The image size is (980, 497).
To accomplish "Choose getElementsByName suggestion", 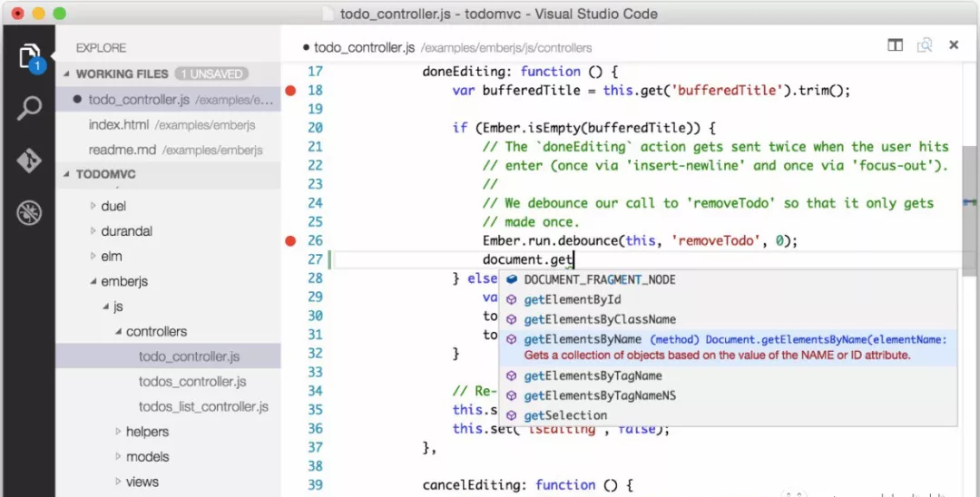I will [x=728, y=347].
